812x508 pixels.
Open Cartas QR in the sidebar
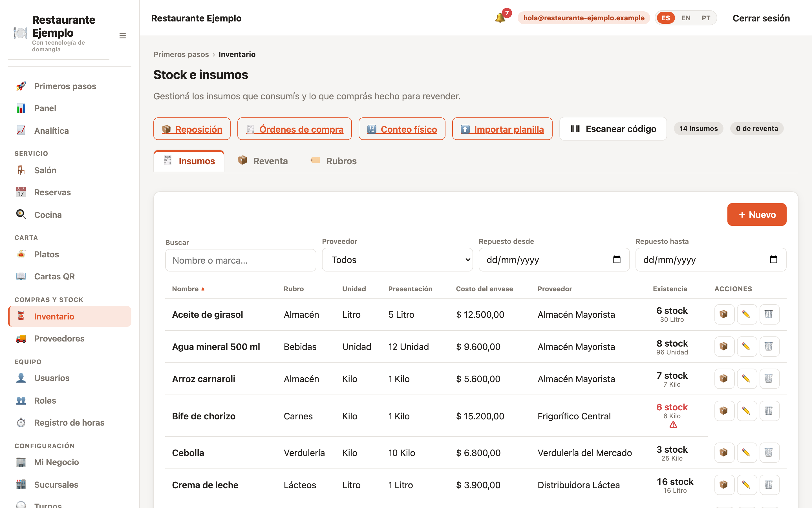point(70,276)
